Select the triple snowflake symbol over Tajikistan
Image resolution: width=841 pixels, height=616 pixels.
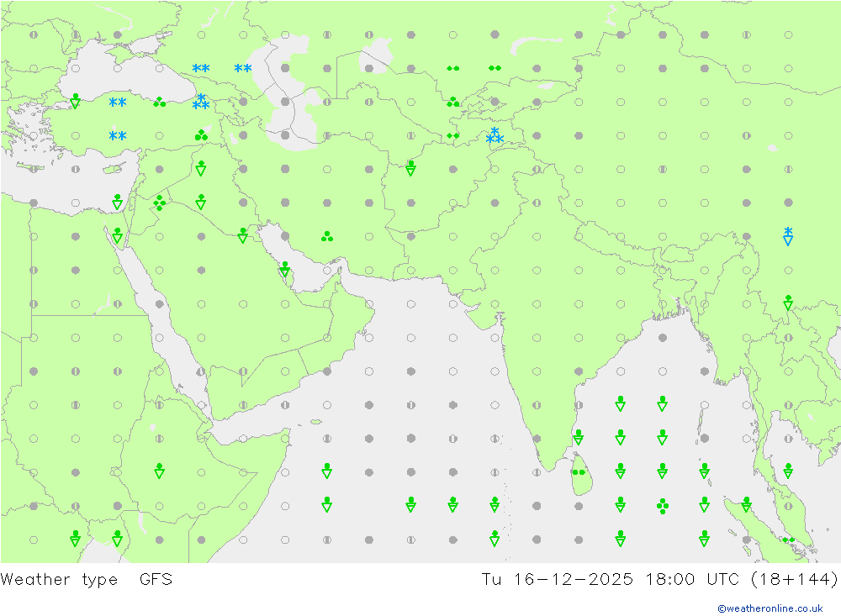495,135
